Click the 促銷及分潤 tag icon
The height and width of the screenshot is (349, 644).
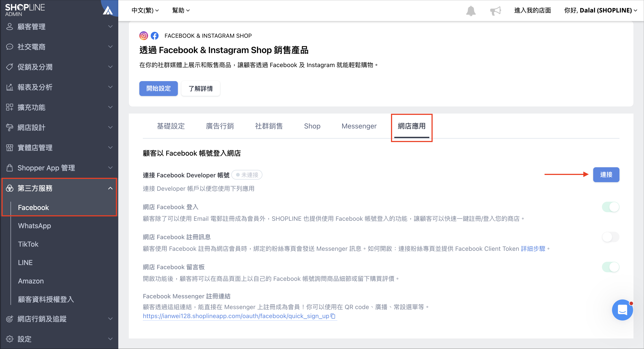click(x=9, y=67)
